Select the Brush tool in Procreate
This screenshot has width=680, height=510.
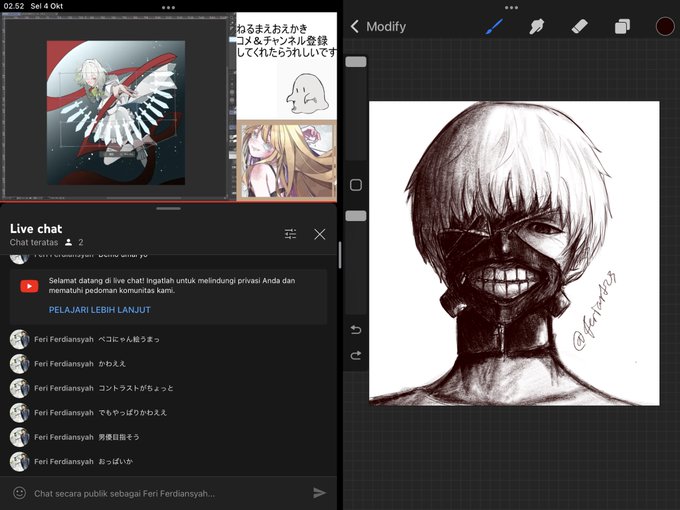pos(494,26)
